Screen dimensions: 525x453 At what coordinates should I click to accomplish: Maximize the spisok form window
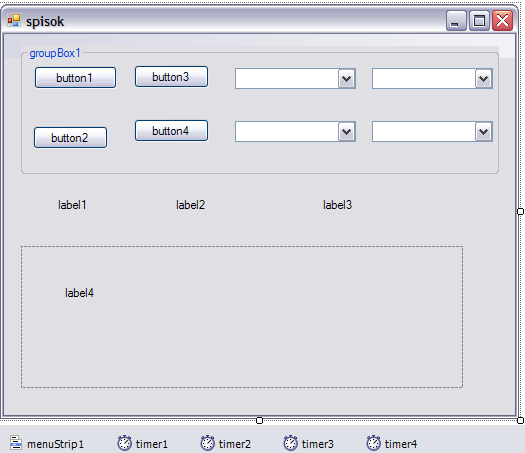(479, 21)
